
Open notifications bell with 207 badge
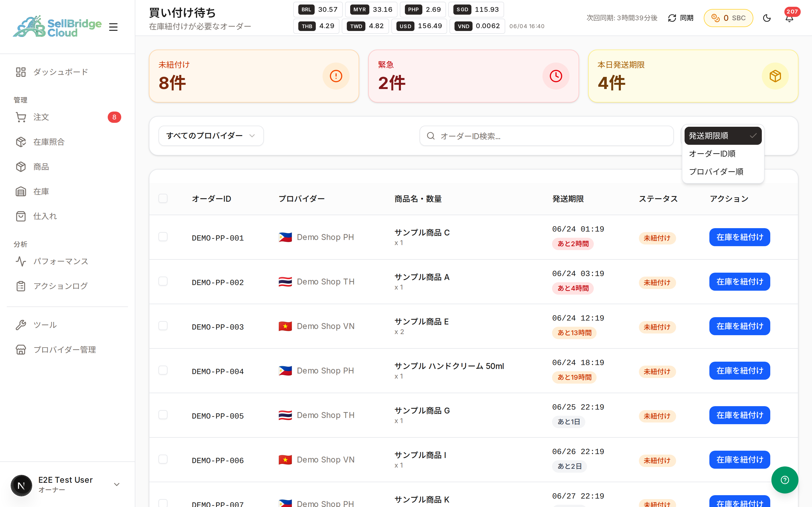pos(789,18)
